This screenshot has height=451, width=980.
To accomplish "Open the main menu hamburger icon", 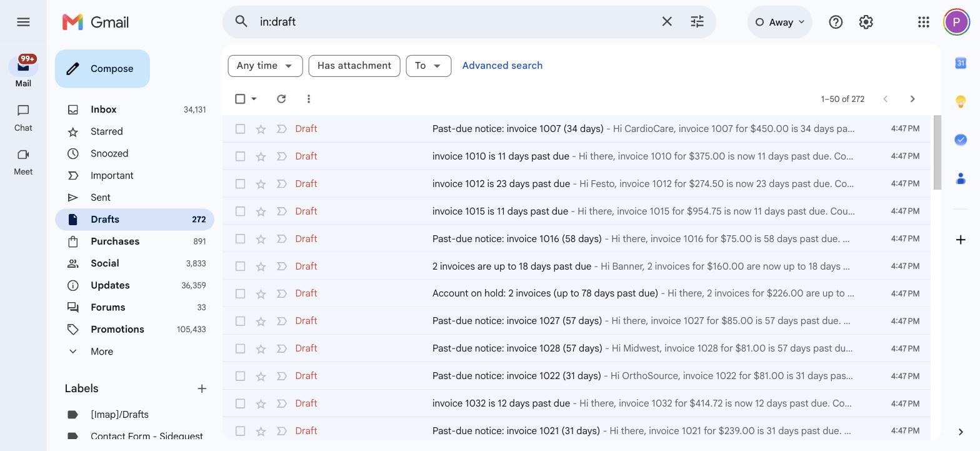I will click(23, 22).
